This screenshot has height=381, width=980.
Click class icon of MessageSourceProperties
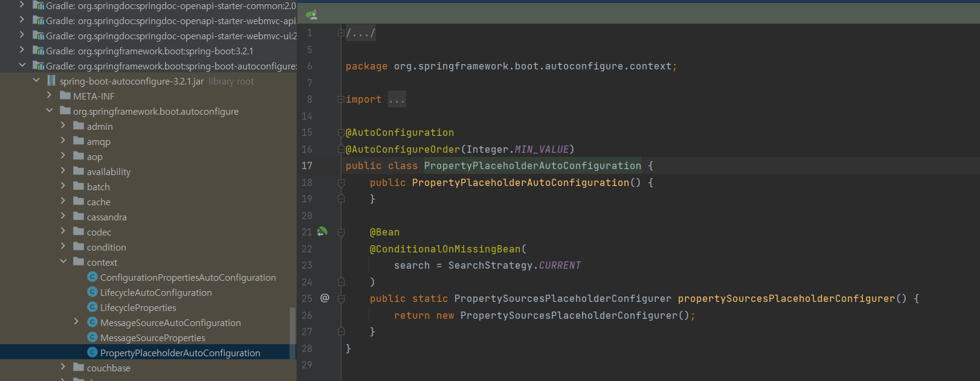[x=92, y=337]
